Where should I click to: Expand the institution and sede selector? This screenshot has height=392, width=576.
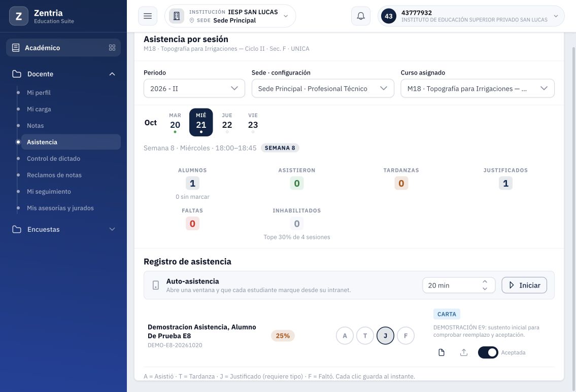coord(230,16)
